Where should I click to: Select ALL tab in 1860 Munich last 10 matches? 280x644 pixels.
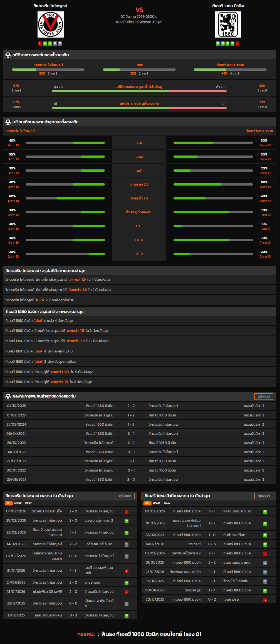[147, 504]
